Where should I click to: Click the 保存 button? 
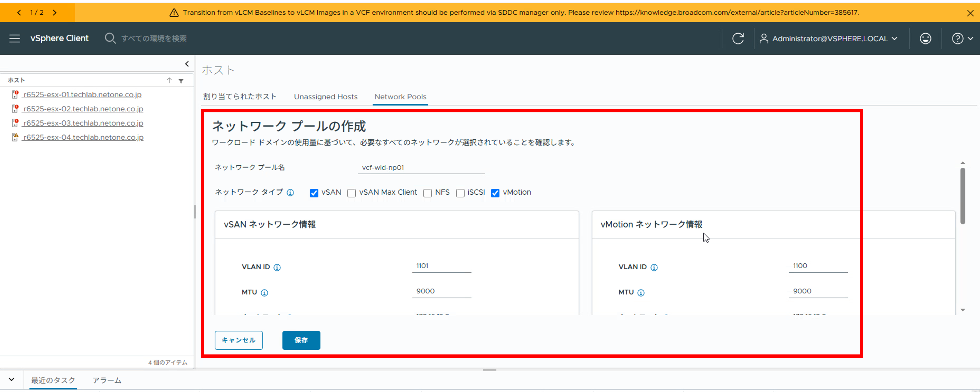click(301, 340)
